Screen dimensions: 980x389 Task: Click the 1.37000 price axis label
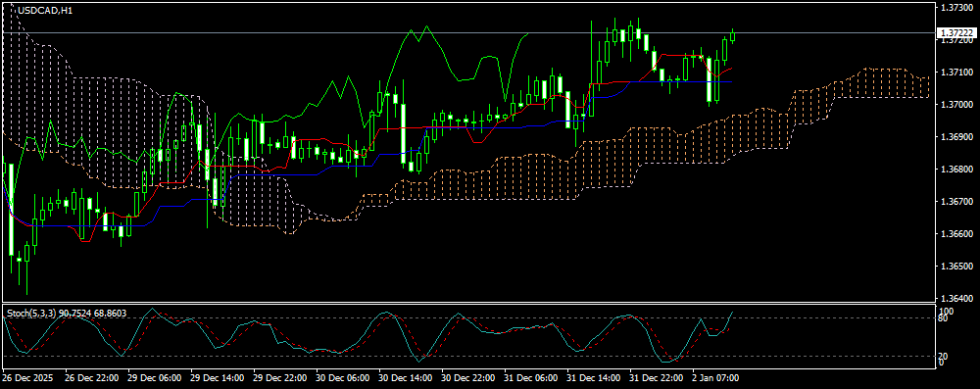coord(956,105)
